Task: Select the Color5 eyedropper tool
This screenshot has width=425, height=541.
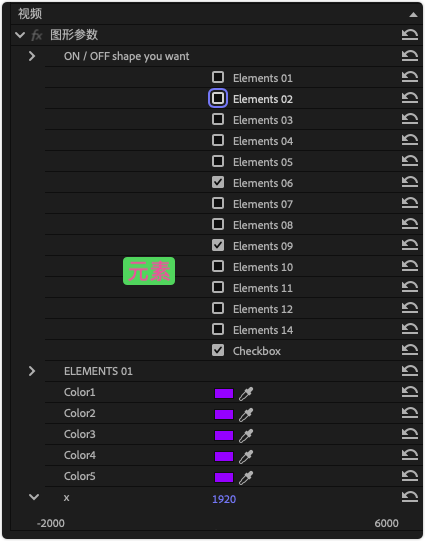Action: (x=246, y=478)
